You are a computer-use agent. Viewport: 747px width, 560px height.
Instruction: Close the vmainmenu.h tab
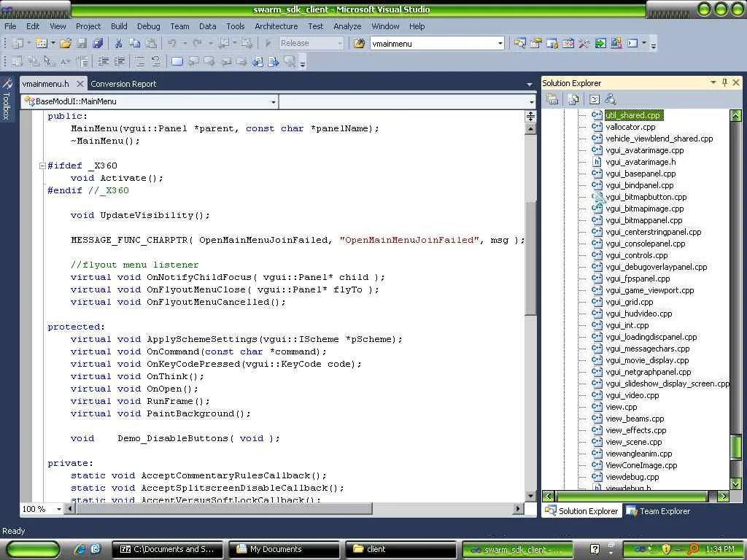(x=80, y=84)
